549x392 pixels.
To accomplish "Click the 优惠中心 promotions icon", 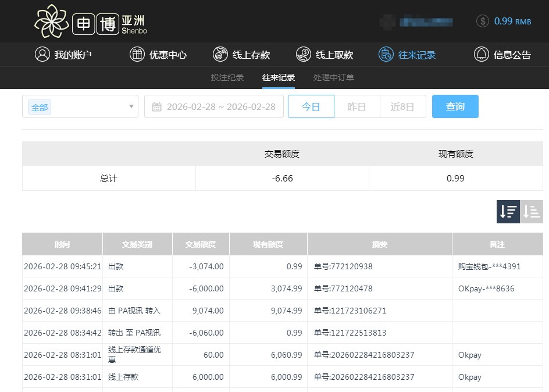I will pos(137,54).
